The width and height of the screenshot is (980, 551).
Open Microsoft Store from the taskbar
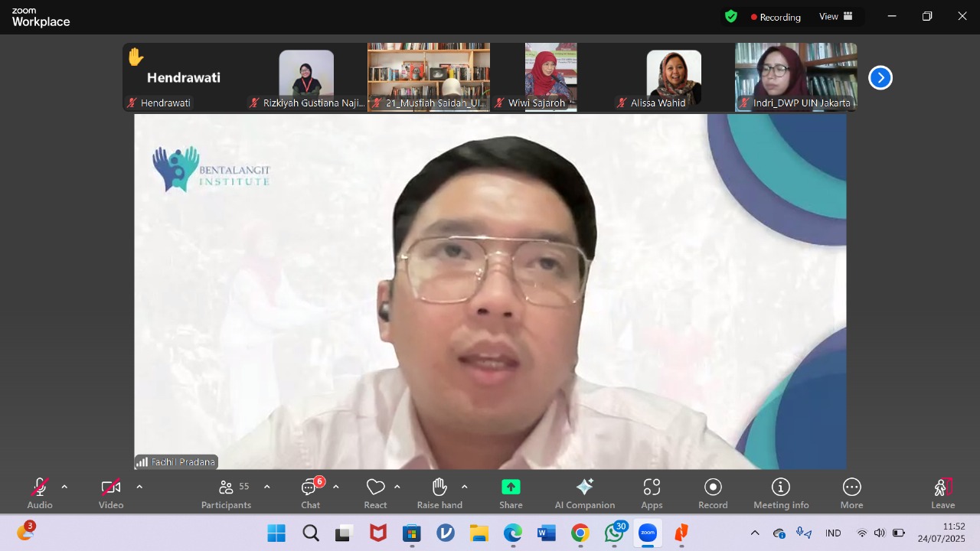pyautogui.click(x=412, y=533)
